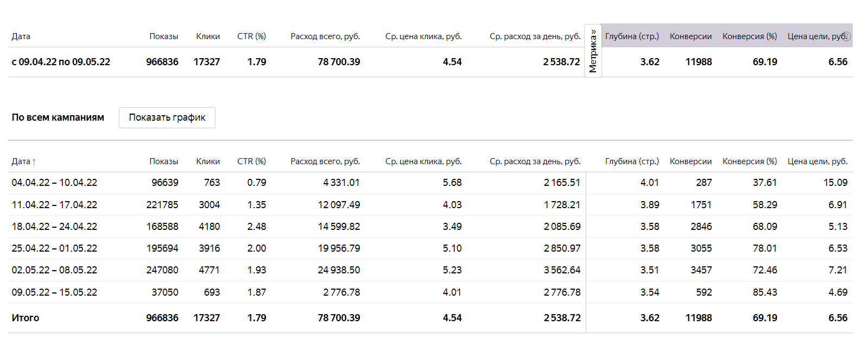The width and height of the screenshot is (868, 356).
Task: Sort lower table by Конверсии header
Action: [690, 161]
